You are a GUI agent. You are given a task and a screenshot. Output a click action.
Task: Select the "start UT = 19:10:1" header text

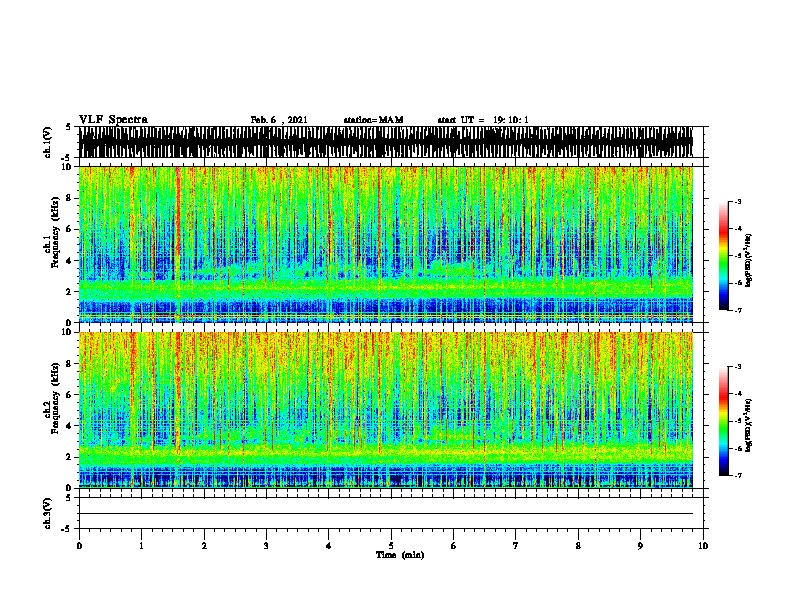point(483,120)
